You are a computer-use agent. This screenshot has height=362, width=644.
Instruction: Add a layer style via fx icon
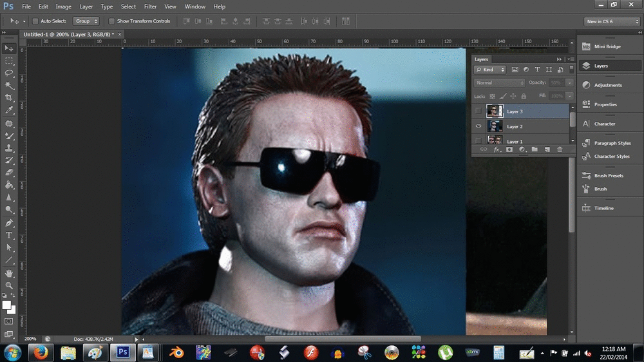pos(497,149)
